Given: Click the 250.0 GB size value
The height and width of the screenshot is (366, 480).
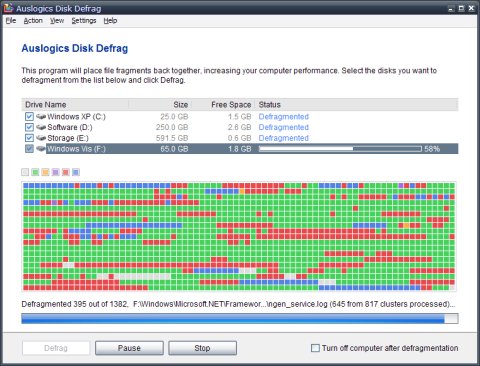Looking at the screenshot, I should (172, 127).
